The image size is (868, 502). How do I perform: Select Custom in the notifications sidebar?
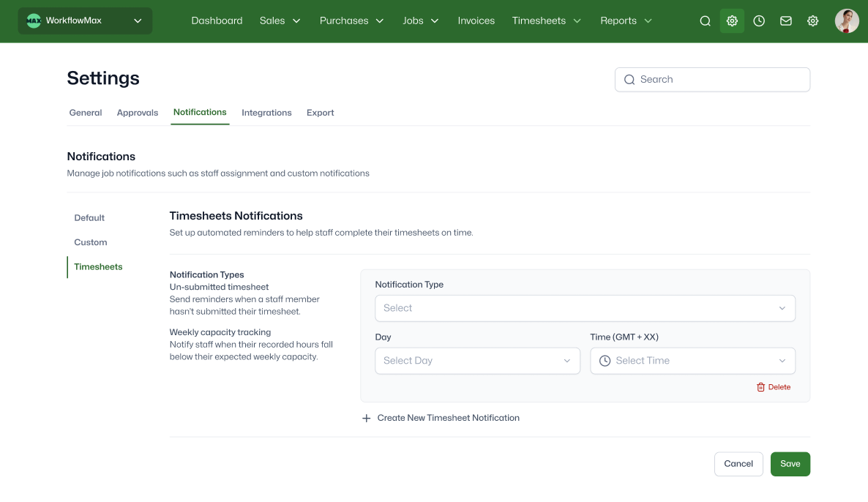point(91,242)
